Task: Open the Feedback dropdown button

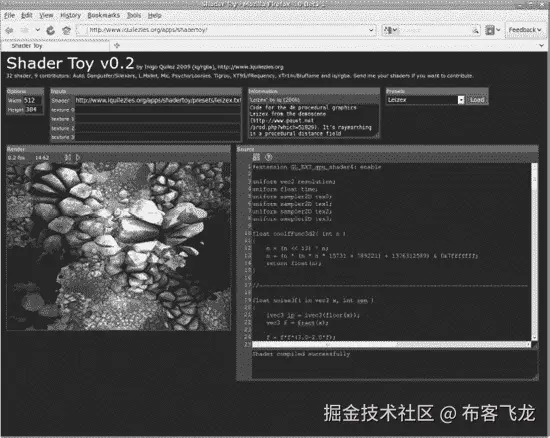Action: pyautogui.click(x=525, y=30)
